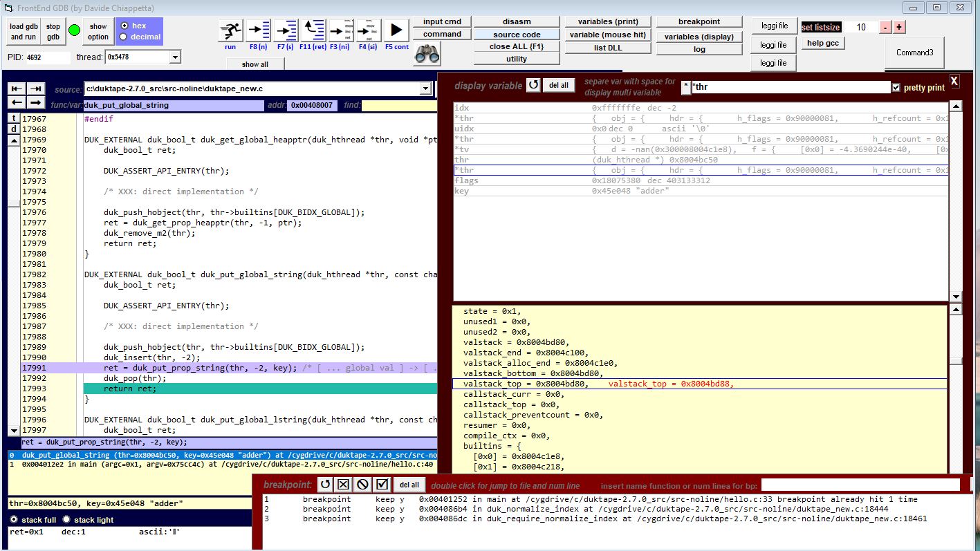
Task: Refresh the breakpoint list
Action: 325,485
